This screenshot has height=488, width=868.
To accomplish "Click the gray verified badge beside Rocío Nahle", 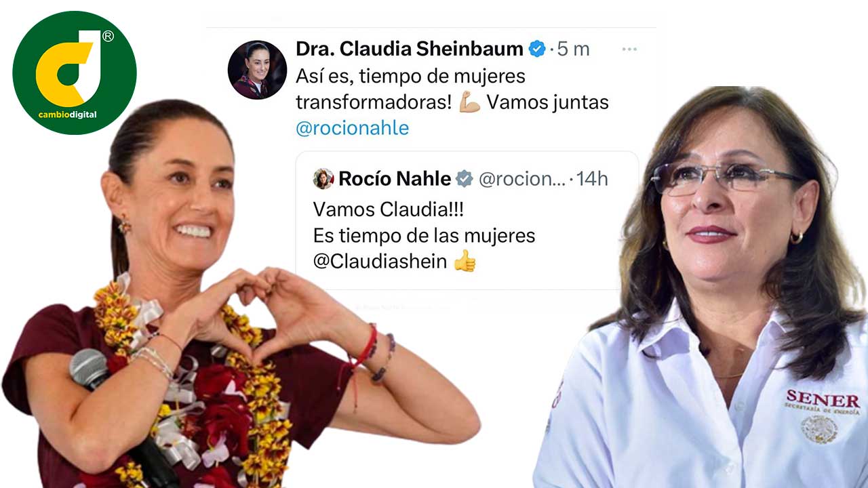I will 465,179.
